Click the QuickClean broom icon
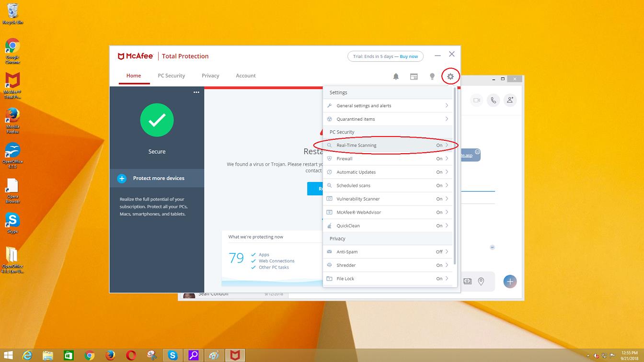The height and width of the screenshot is (362, 644). pyautogui.click(x=329, y=226)
